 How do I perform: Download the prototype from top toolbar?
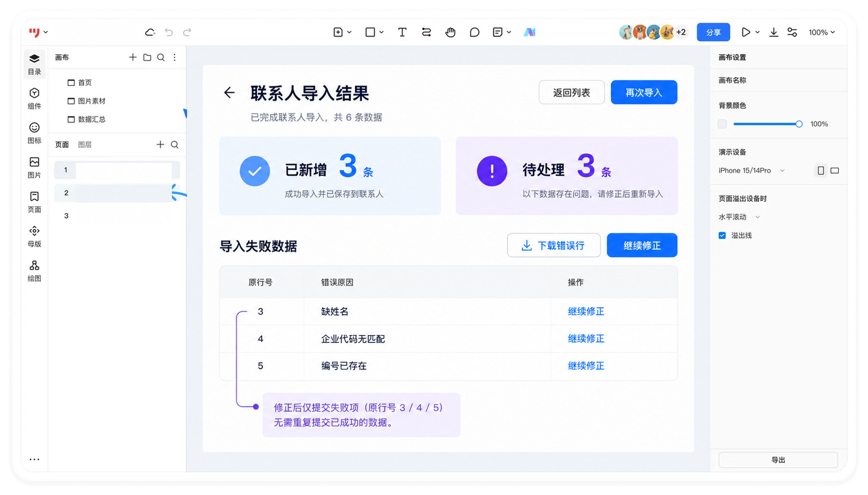point(774,32)
